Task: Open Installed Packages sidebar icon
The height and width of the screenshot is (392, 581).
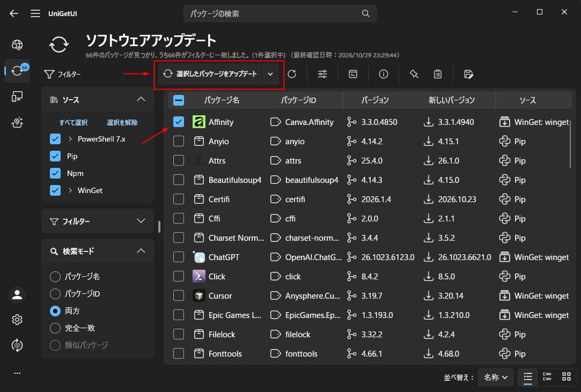Action: point(17,97)
